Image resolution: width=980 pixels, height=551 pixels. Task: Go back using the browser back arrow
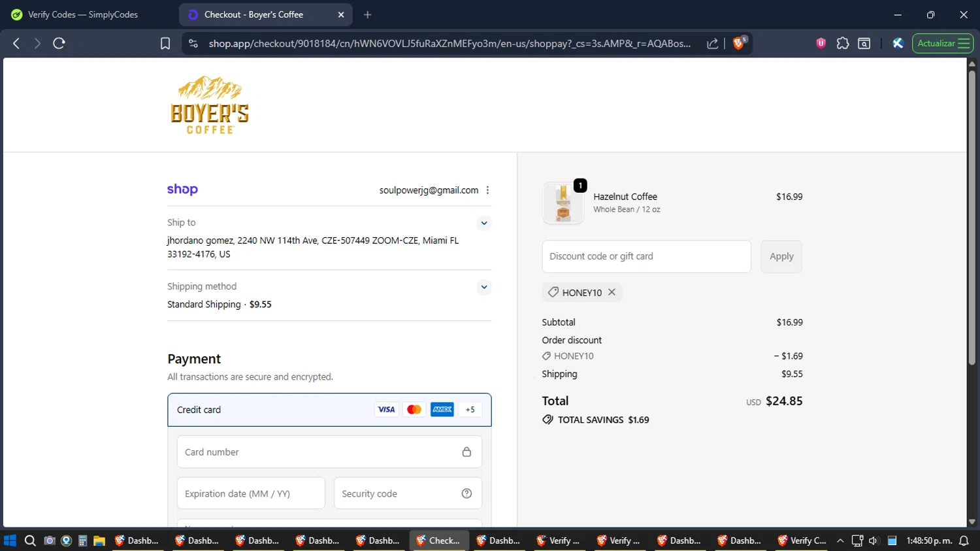point(16,43)
